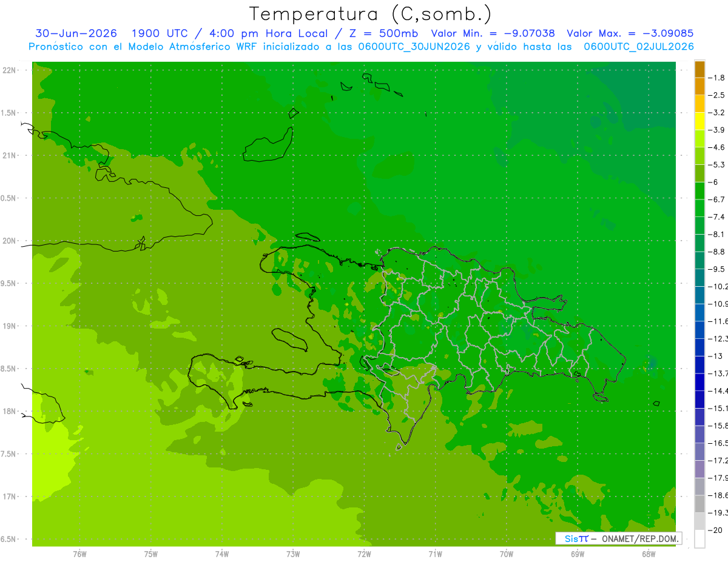Click the -8.8 value on the color scale
Screen dimensions: 728x562
(x=718, y=252)
